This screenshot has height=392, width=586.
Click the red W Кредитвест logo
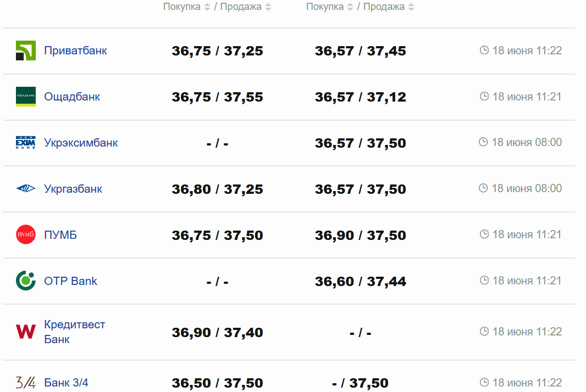point(26,332)
